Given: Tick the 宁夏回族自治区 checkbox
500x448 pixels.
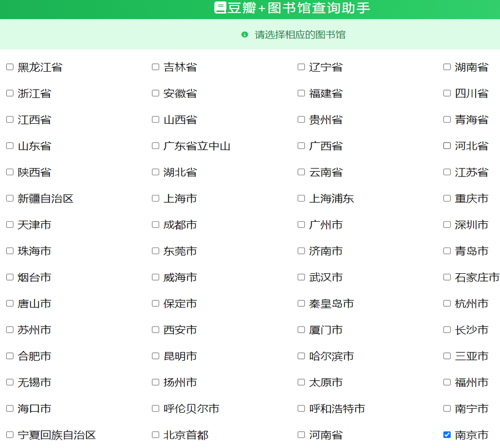Looking at the screenshot, I should pos(10,435).
